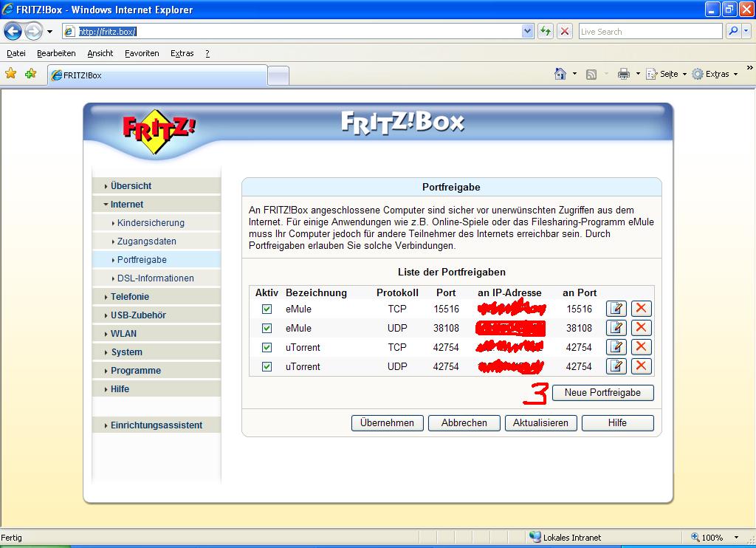The height and width of the screenshot is (548, 756).
Task: Click into the Live Search box
Action: click(x=650, y=31)
